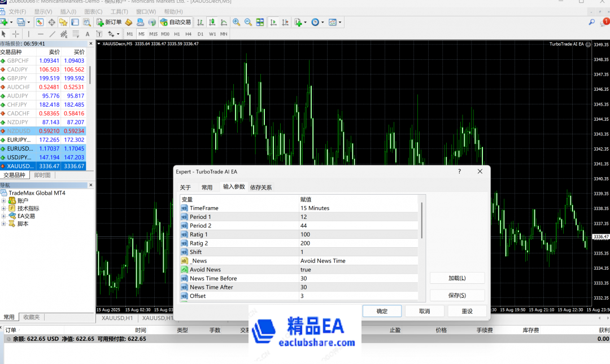This screenshot has width=610, height=364.
Task: Open the periods clock dropdown
Action: [317, 22]
